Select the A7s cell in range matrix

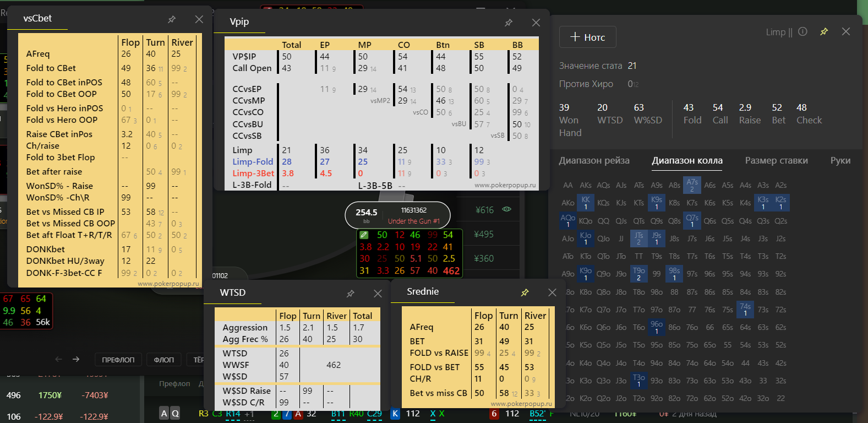tap(692, 185)
